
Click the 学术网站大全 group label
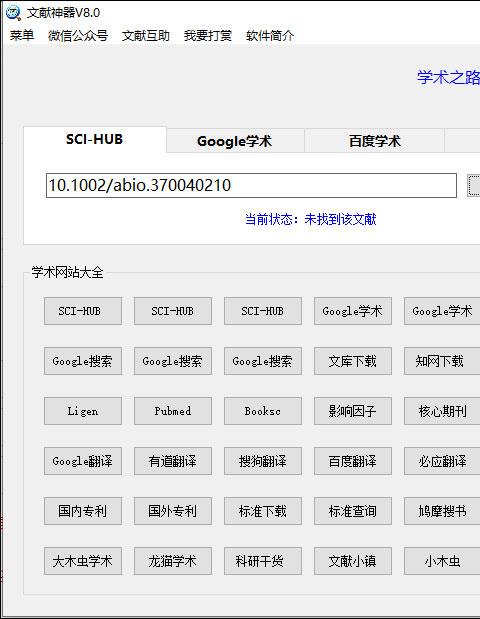pyautogui.click(x=68, y=272)
